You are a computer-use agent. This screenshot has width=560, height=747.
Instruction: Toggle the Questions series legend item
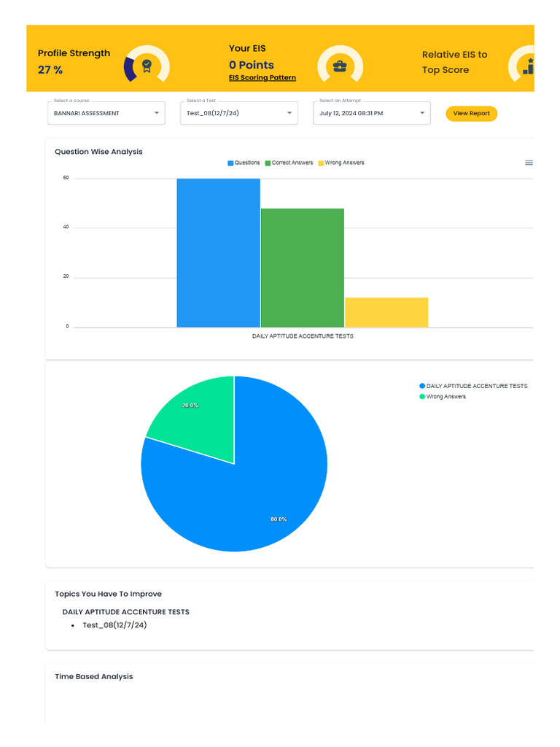[x=244, y=163]
